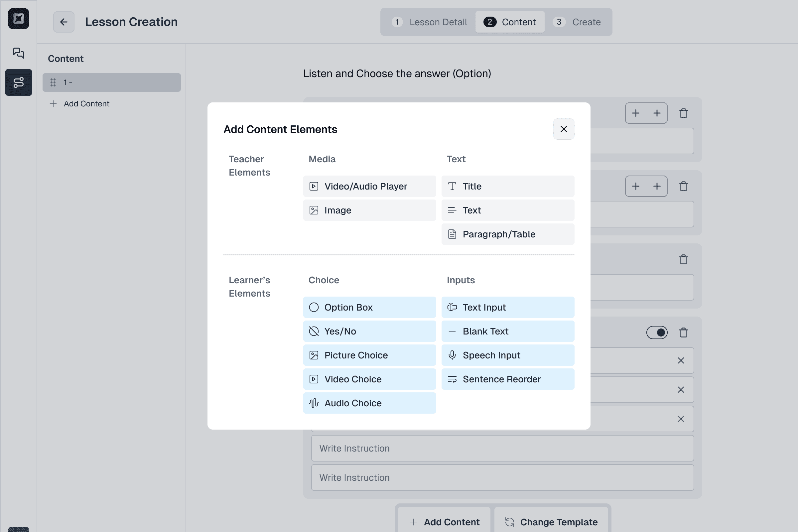Click the trash icon beside the toggle switch

click(683, 332)
